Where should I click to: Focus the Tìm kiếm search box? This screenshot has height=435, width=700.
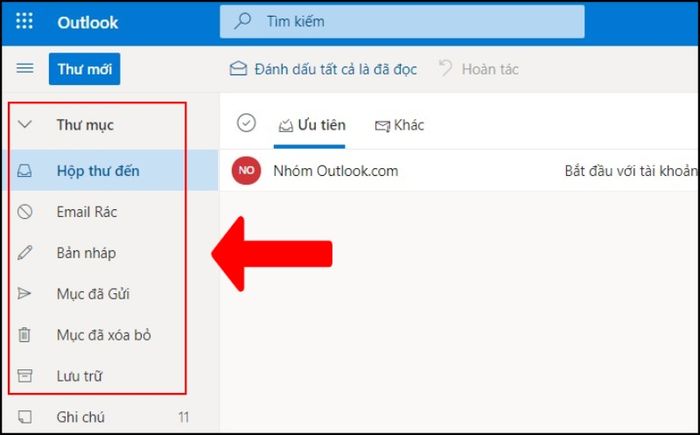pos(402,21)
